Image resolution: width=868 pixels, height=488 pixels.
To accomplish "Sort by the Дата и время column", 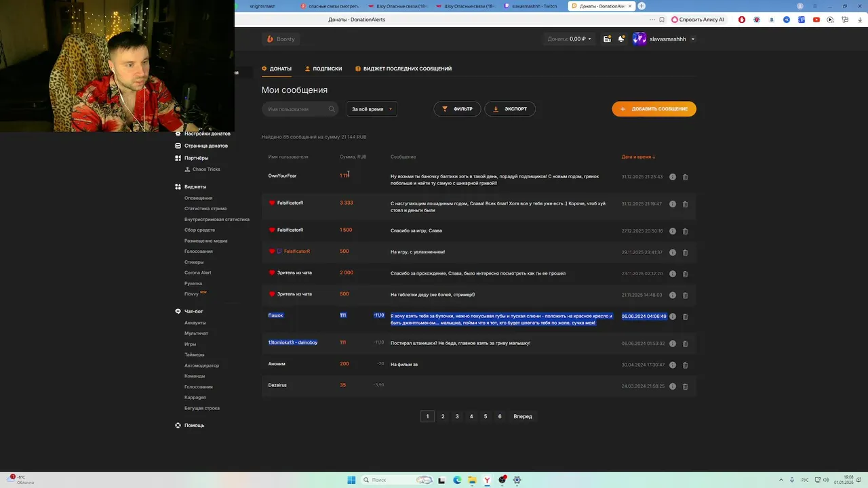I will click(x=638, y=157).
